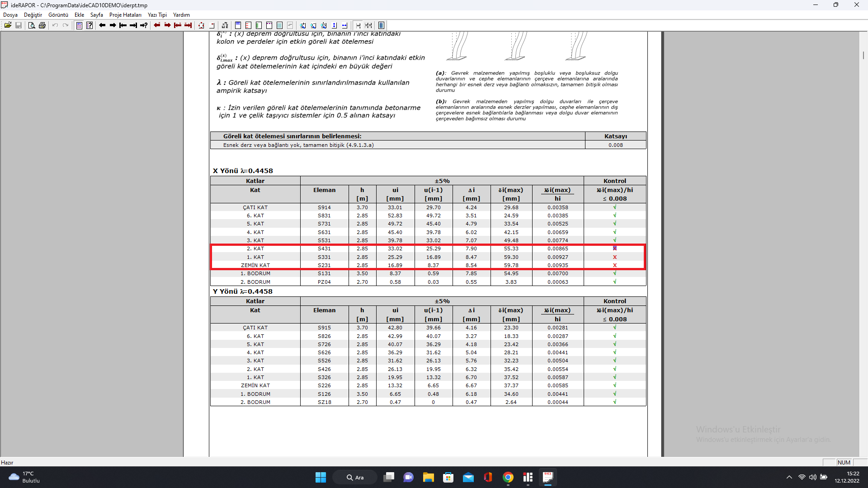
Task: Click the red X mark for 1. KAT
Action: click(615, 257)
